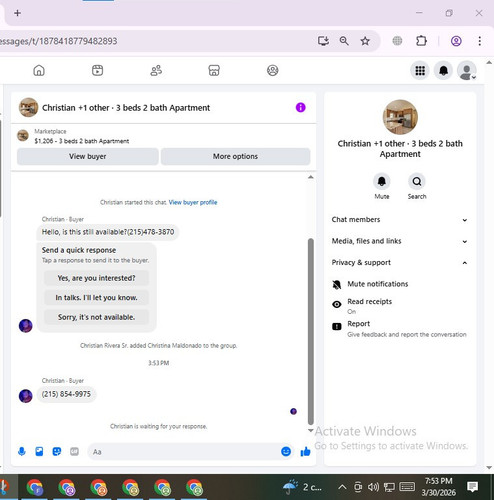The height and width of the screenshot is (500, 494).
Task: Open the touch keyboard tray icon
Action: click(x=407, y=487)
